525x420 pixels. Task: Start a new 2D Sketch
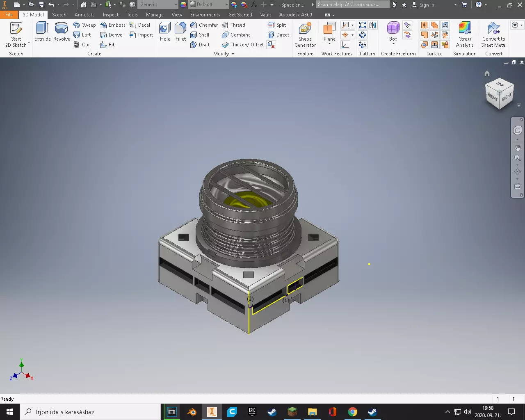(16, 34)
